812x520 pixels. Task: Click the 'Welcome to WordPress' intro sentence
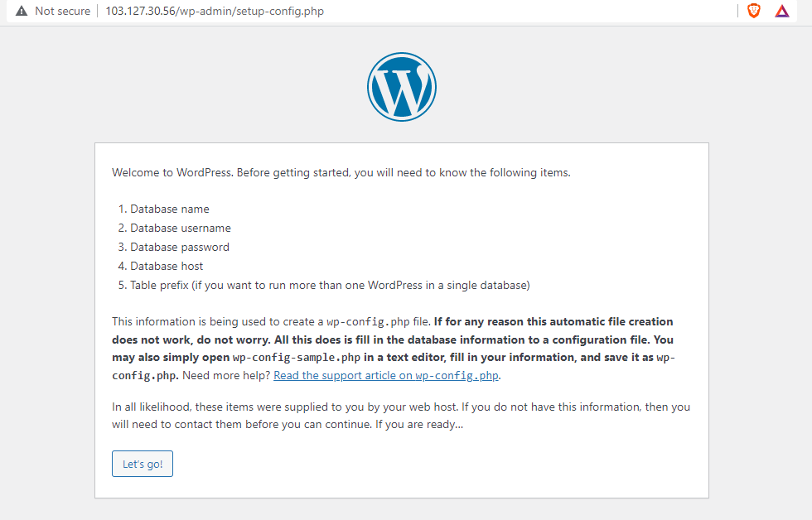pyautogui.click(x=341, y=173)
